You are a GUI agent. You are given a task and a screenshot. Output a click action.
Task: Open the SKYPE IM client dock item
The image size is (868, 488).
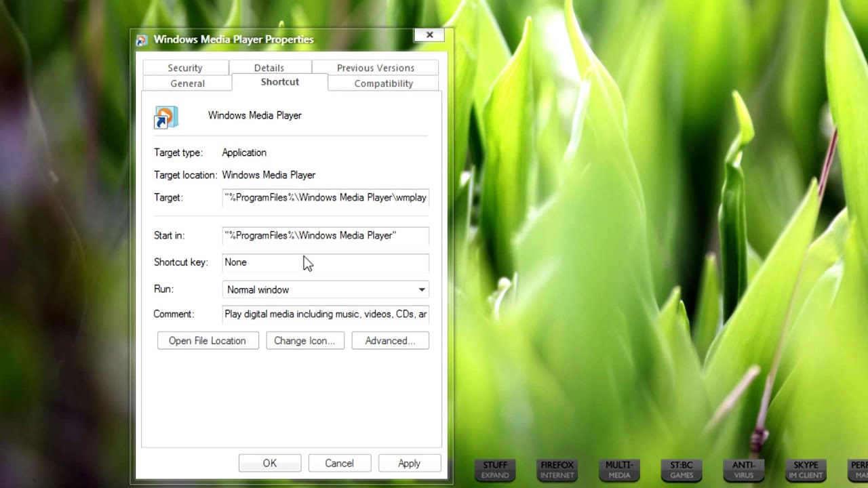[806, 470]
